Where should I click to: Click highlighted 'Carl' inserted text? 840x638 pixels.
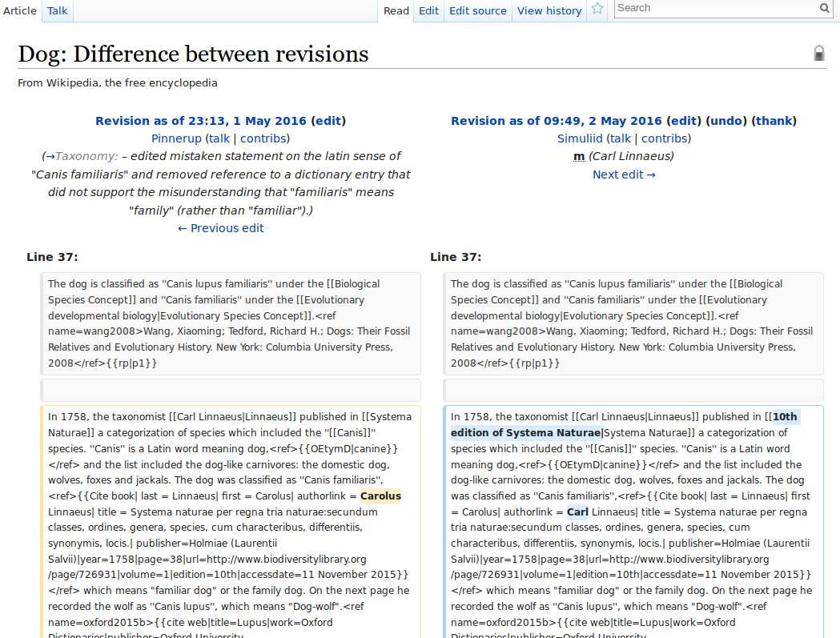point(577,512)
